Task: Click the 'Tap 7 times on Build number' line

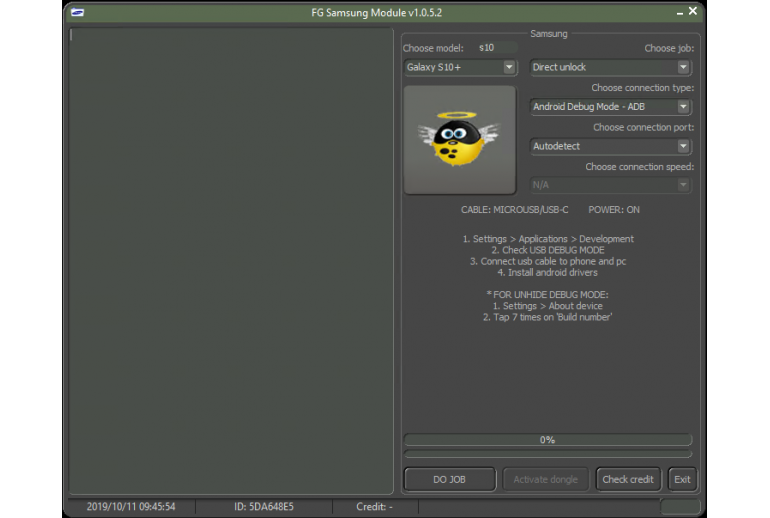Action: pos(548,317)
